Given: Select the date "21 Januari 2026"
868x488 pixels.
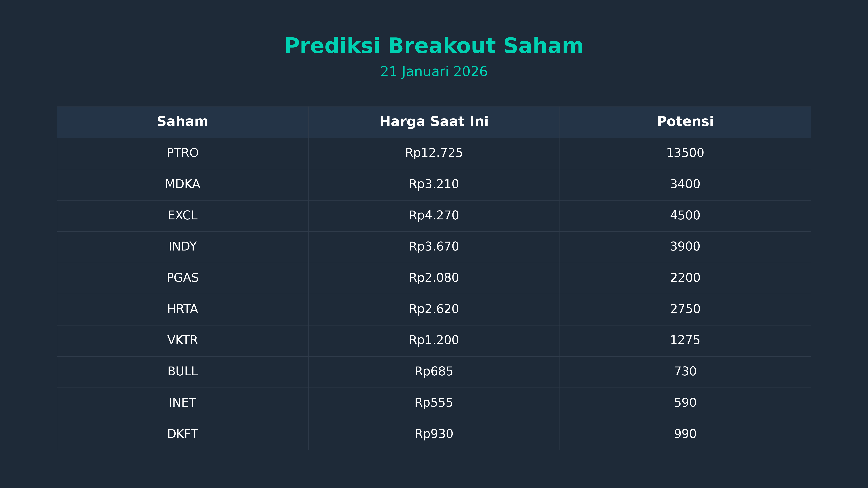Looking at the screenshot, I should click(x=434, y=72).
